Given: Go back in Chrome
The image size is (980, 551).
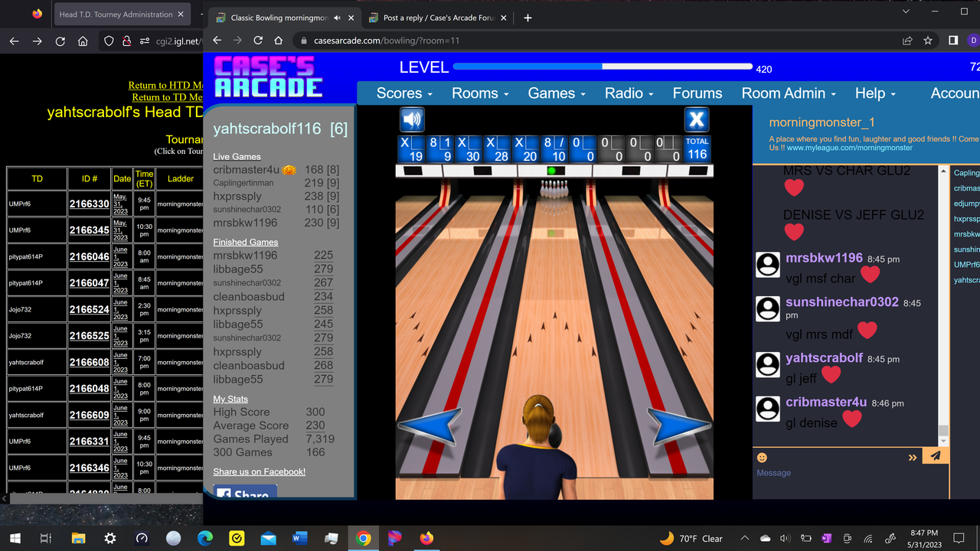Looking at the screenshot, I should click(217, 41).
